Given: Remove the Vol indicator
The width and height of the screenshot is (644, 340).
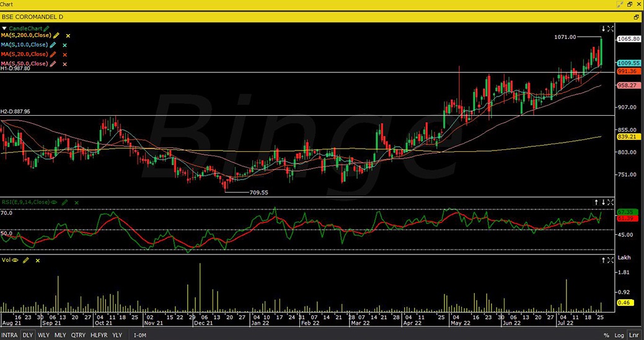Looking at the screenshot, I should [x=38, y=261].
